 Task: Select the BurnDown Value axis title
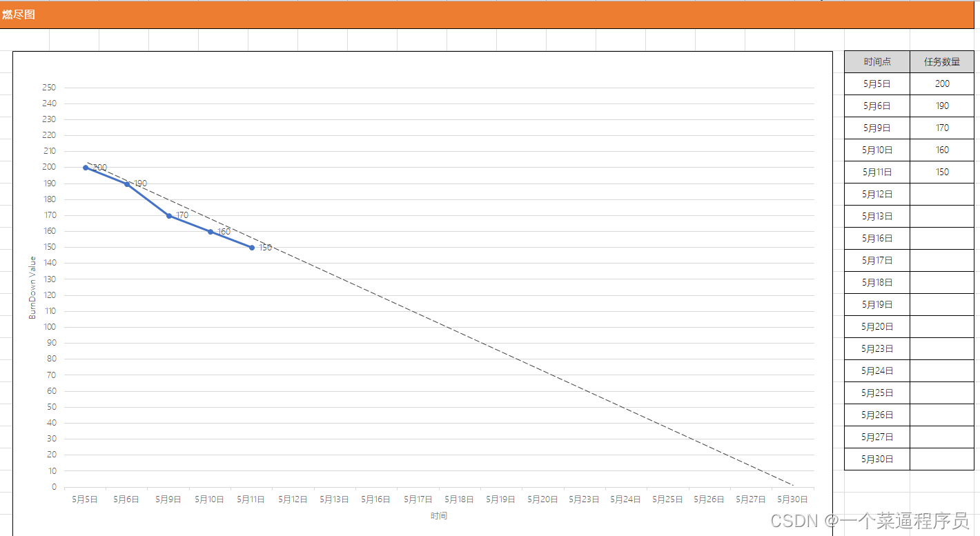[x=32, y=288]
